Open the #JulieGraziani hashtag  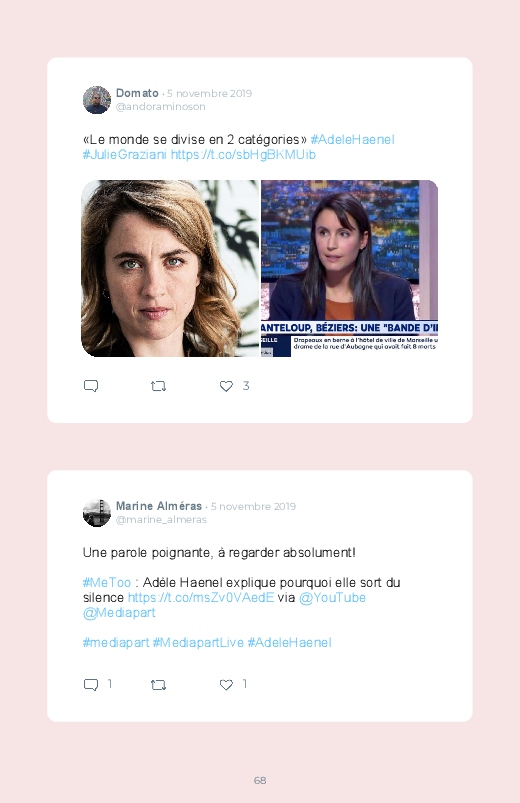124,155
